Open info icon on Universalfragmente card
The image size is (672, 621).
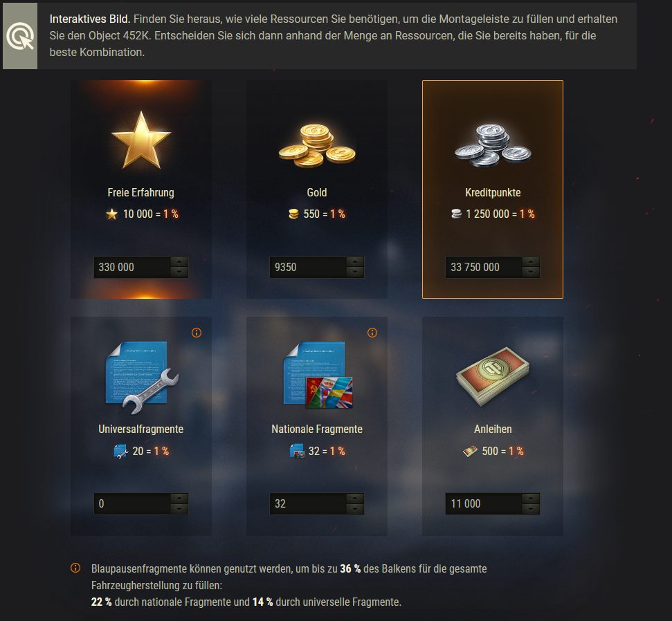[x=197, y=333]
